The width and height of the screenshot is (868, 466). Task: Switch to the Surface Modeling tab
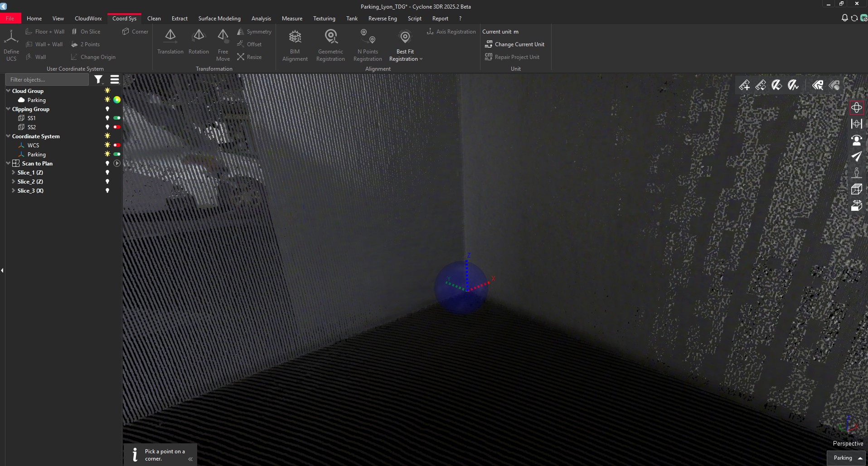click(x=219, y=19)
